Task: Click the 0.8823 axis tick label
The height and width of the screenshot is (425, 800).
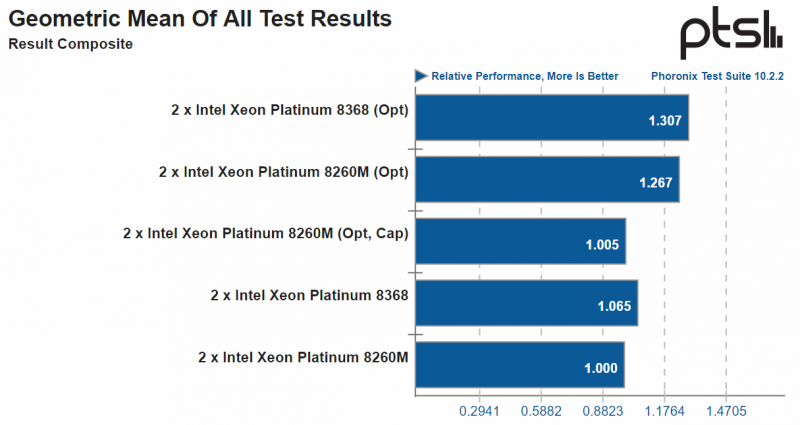Action: (x=603, y=410)
